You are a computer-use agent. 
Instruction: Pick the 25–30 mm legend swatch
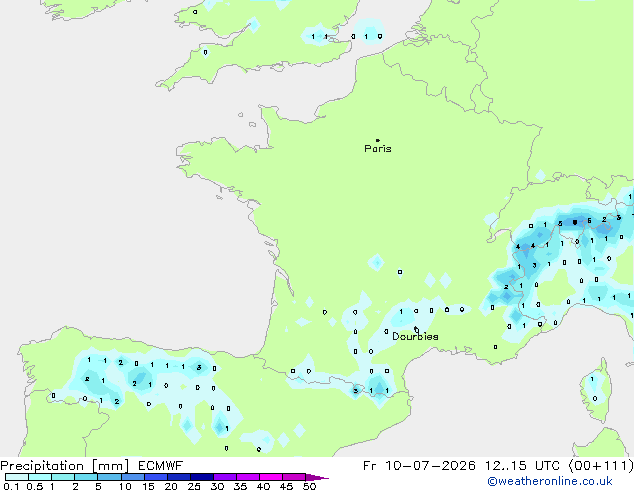click(x=201, y=477)
